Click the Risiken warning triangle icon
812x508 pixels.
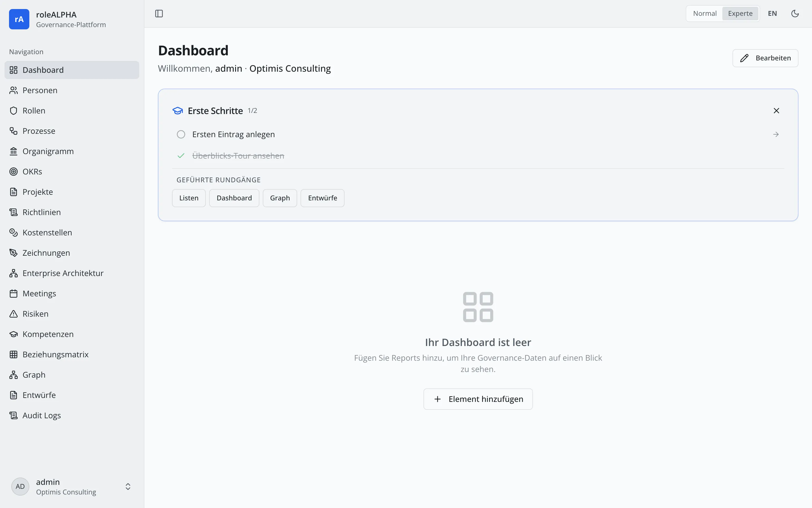(x=14, y=314)
